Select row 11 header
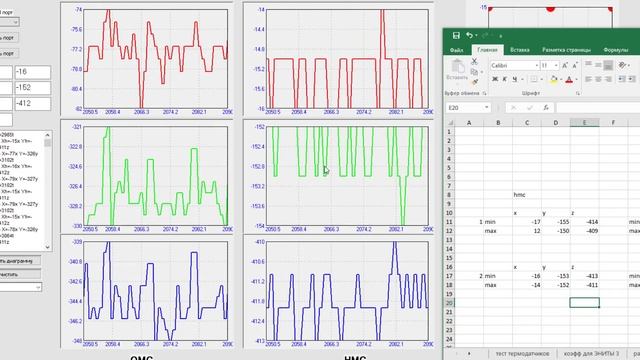The height and width of the screenshot is (360, 640). 449,222
